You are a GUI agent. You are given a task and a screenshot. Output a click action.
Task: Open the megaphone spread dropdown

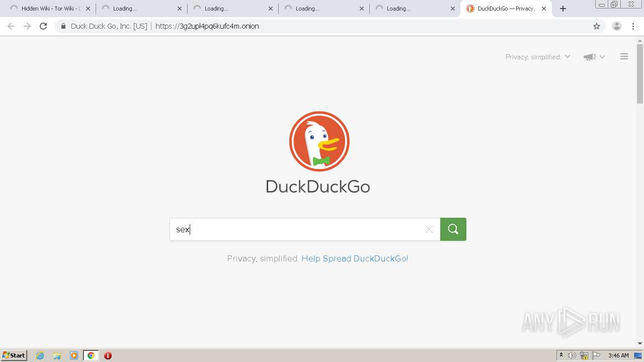(594, 57)
